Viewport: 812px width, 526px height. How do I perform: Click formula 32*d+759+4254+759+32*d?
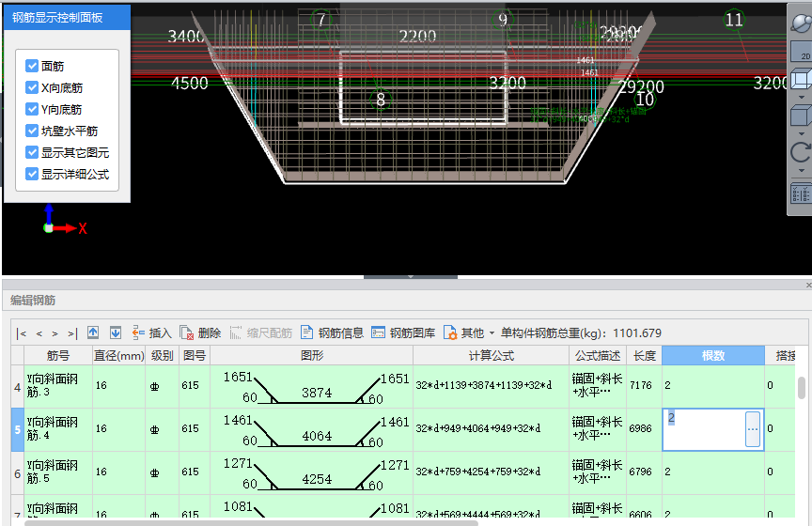tap(478, 472)
